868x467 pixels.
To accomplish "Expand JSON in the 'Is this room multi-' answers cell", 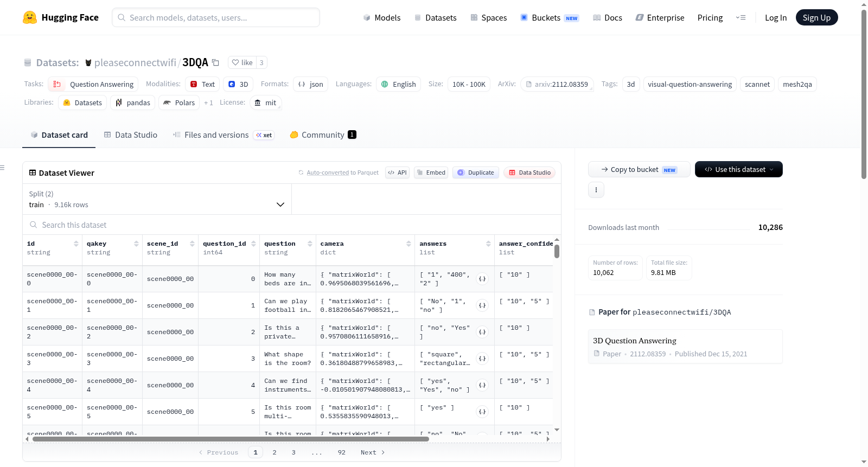I will pos(482,412).
